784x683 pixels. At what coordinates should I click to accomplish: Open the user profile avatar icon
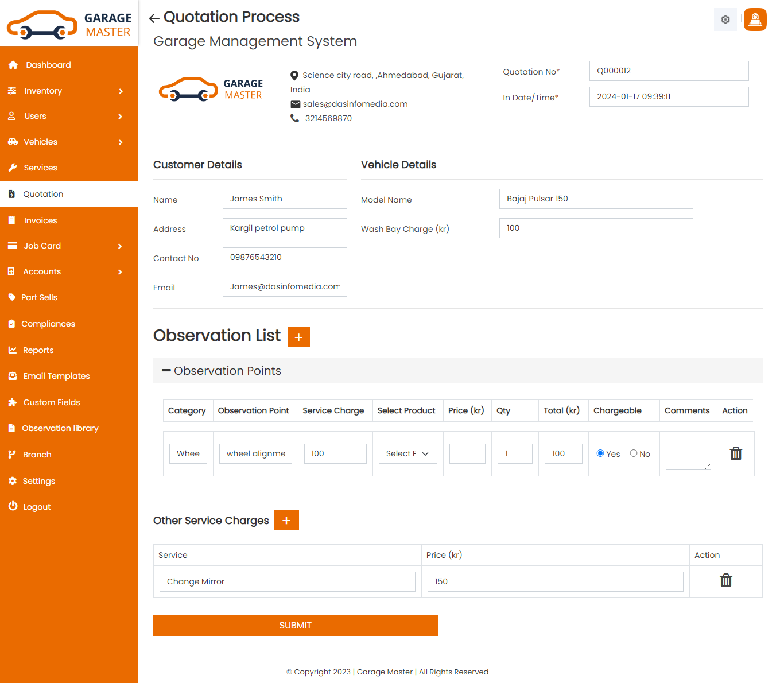[x=755, y=20]
